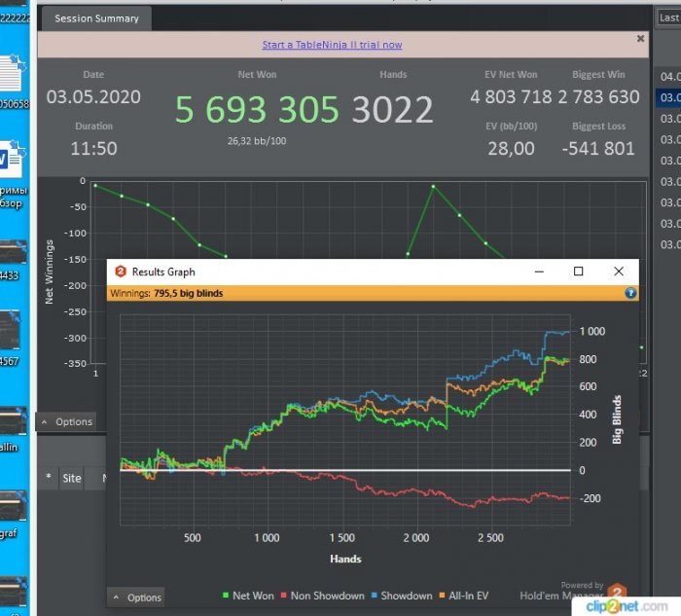681x616 pixels.
Task: Click the peak data point on session graph
Action: coord(433,187)
